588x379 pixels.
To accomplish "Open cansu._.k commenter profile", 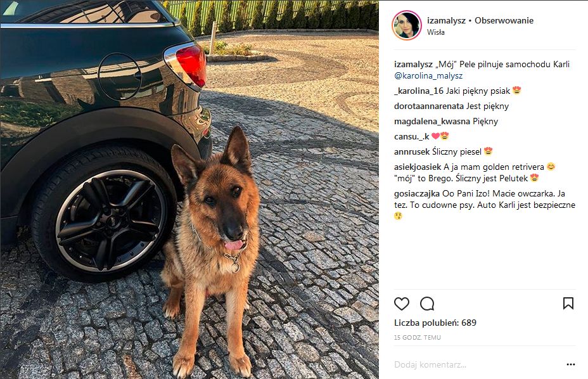I will (x=411, y=137).
